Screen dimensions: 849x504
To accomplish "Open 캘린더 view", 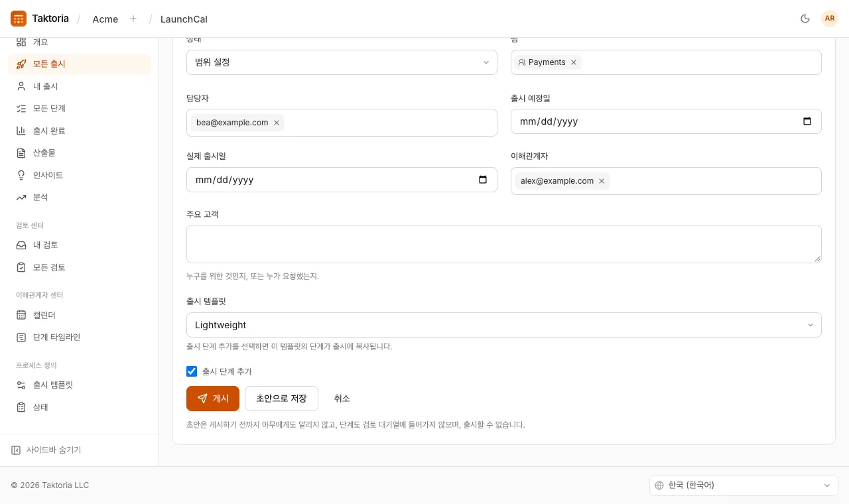I will [x=80, y=315].
